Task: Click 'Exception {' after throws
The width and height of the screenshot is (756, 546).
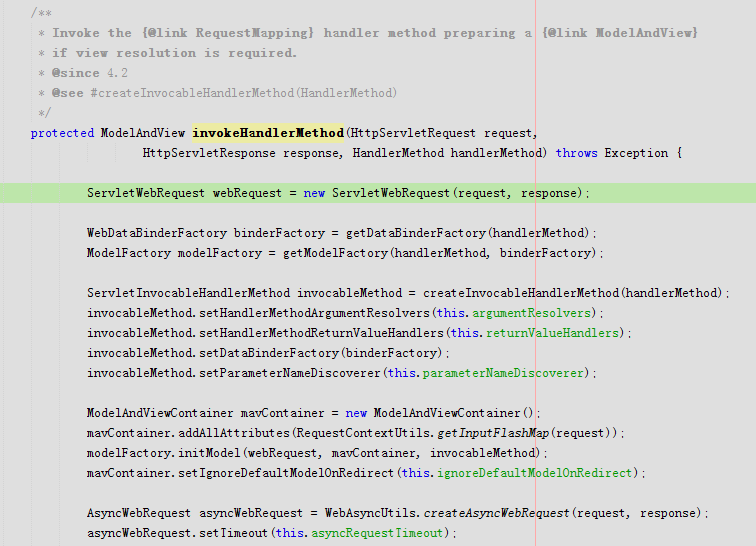Action: click(x=643, y=153)
